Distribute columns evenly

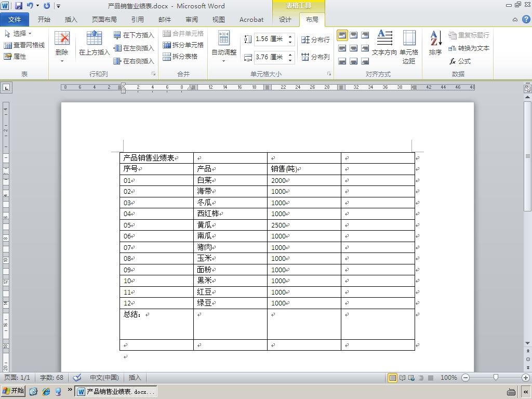pos(316,57)
